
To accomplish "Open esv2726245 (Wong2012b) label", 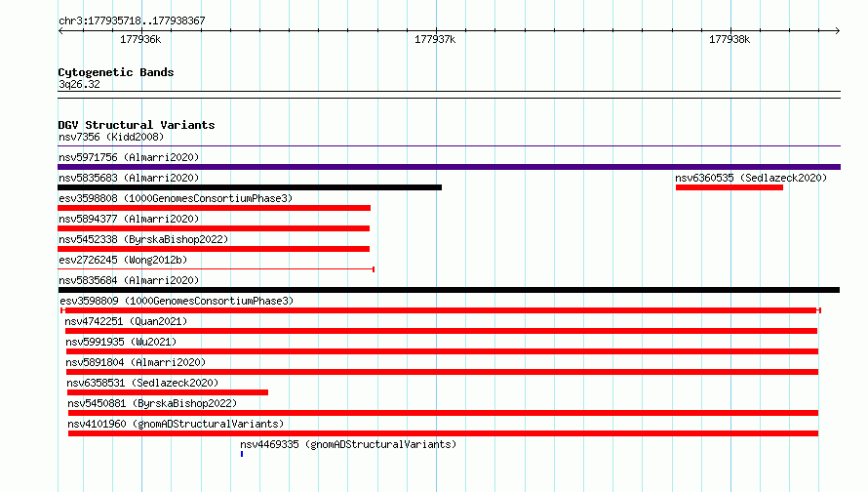I will pyautogui.click(x=123, y=260).
